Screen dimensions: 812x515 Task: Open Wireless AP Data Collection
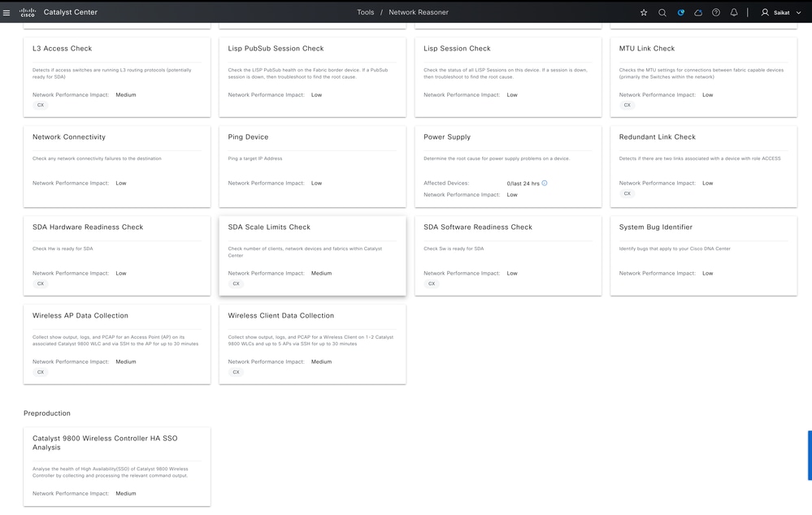(117, 344)
